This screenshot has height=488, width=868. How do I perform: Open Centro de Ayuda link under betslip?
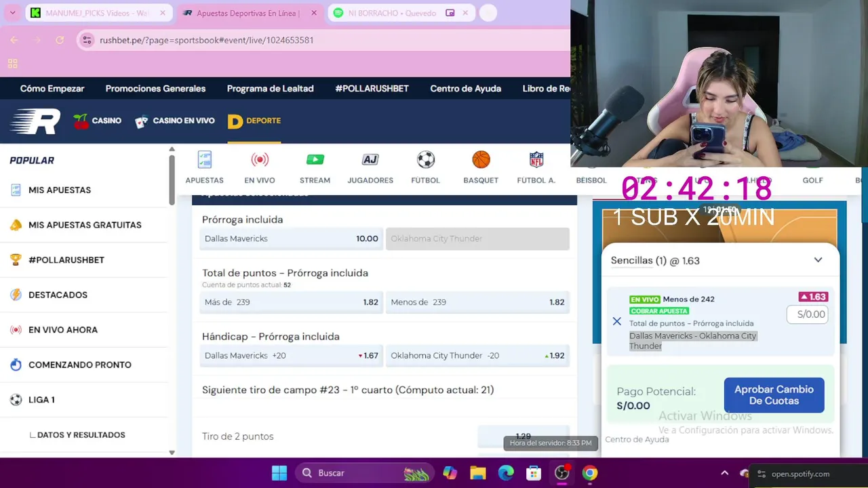click(637, 439)
